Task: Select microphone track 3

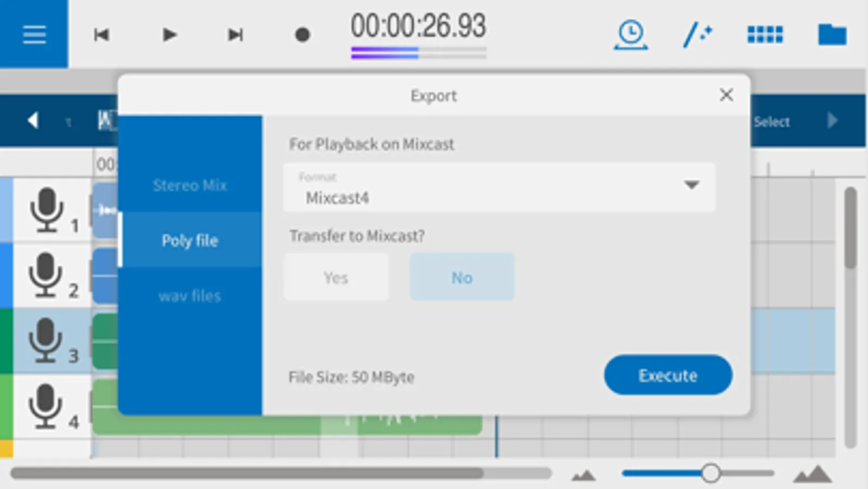Action: coord(52,341)
